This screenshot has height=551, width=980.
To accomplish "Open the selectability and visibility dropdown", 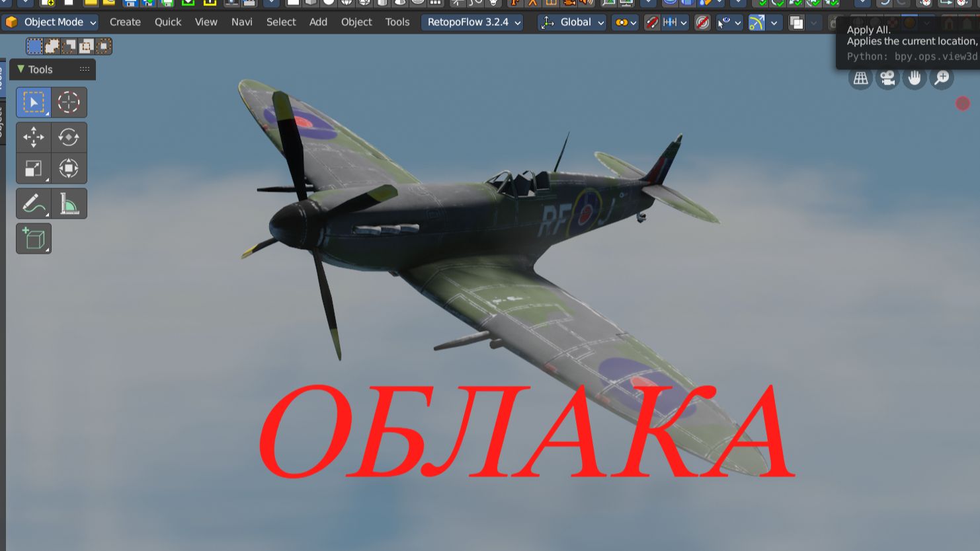I will coord(729,22).
